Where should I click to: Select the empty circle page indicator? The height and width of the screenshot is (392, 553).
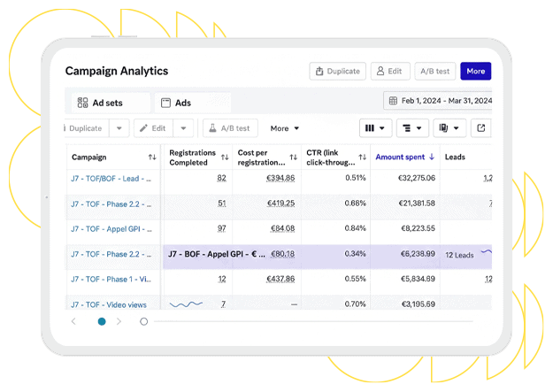143,321
